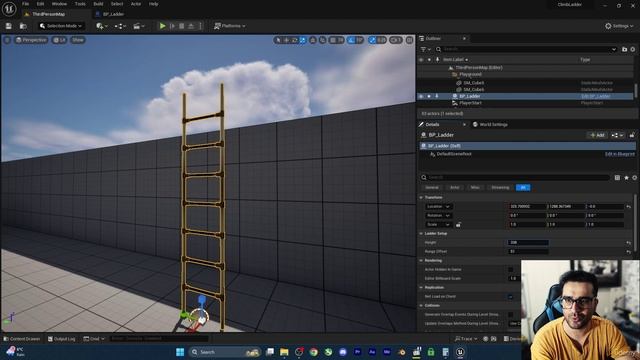Open the Window menu

59,4
